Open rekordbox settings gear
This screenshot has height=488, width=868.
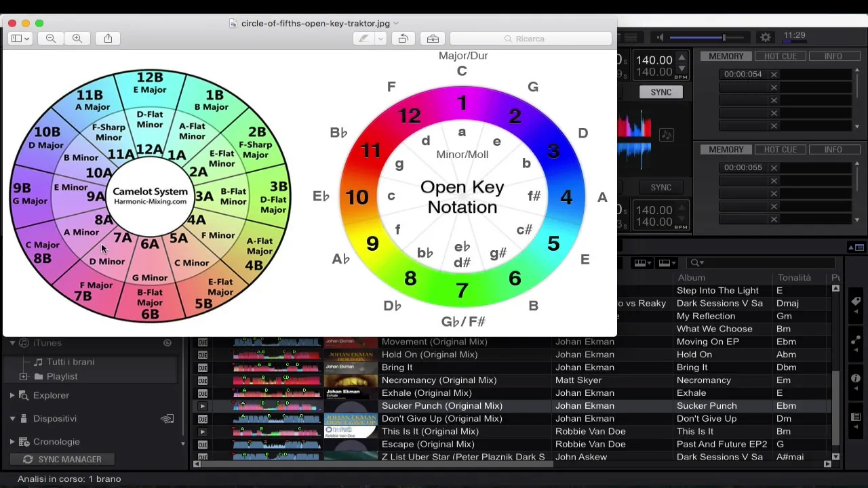click(x=766, y=37)
